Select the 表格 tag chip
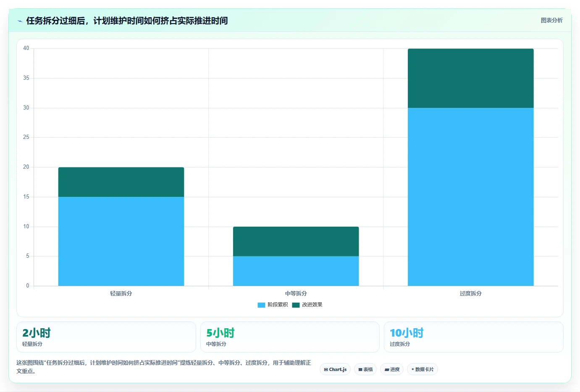580x392 pixels. 365,369
